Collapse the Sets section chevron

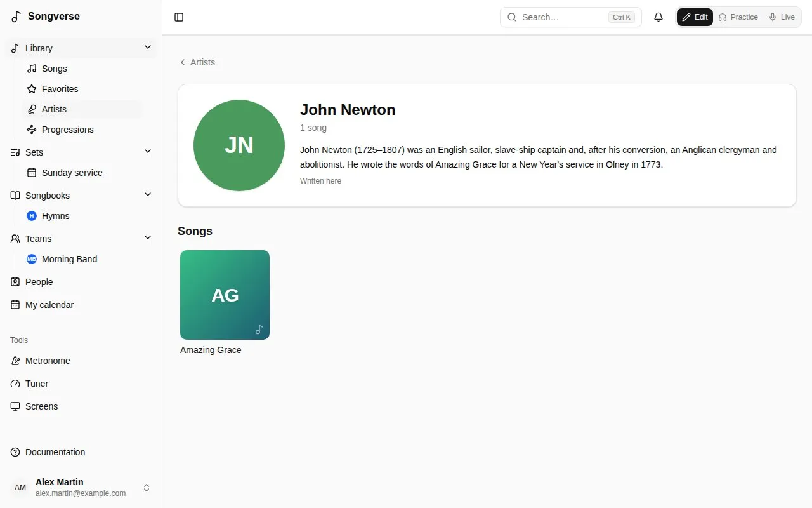click(148, 151)
